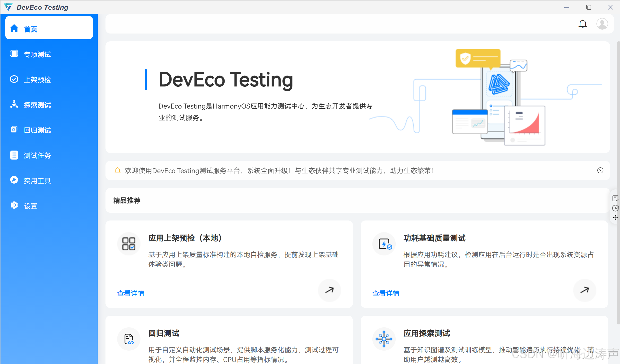Open 回归测试 in the sidebar
This screenshot has height=364, width=620.
click(x=49, y=130)
